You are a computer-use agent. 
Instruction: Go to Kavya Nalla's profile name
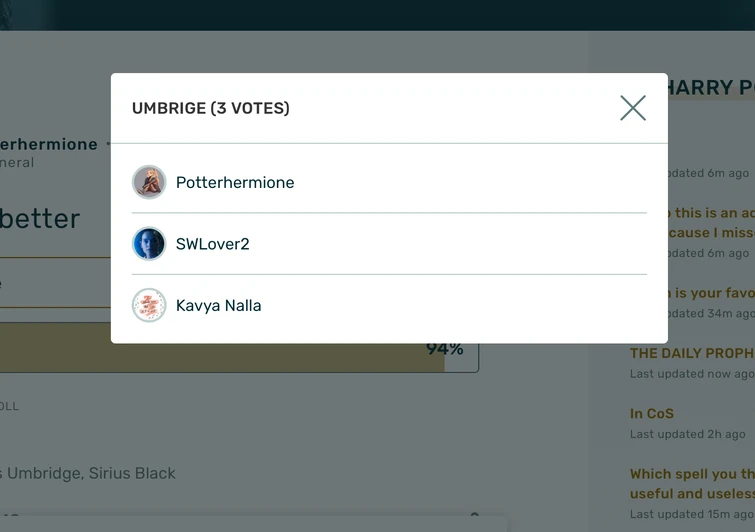(x=219, y=306)
